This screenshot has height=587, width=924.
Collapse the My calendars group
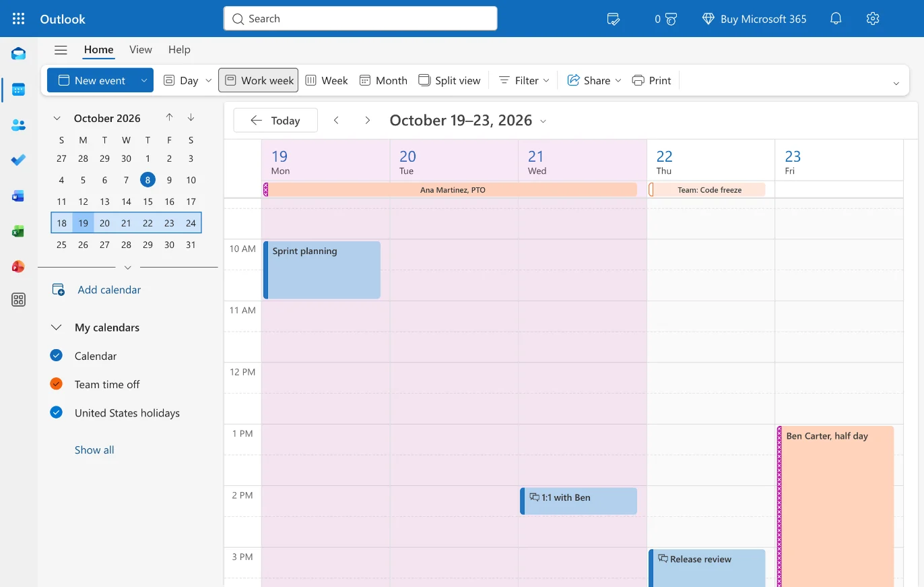click(x=57, y=328)
